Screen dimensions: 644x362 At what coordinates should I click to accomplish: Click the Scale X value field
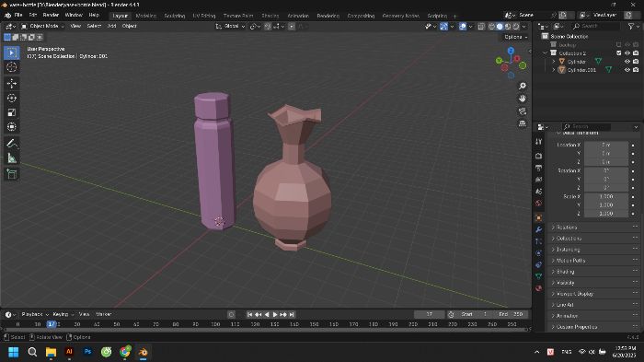[x=606, y=196]
